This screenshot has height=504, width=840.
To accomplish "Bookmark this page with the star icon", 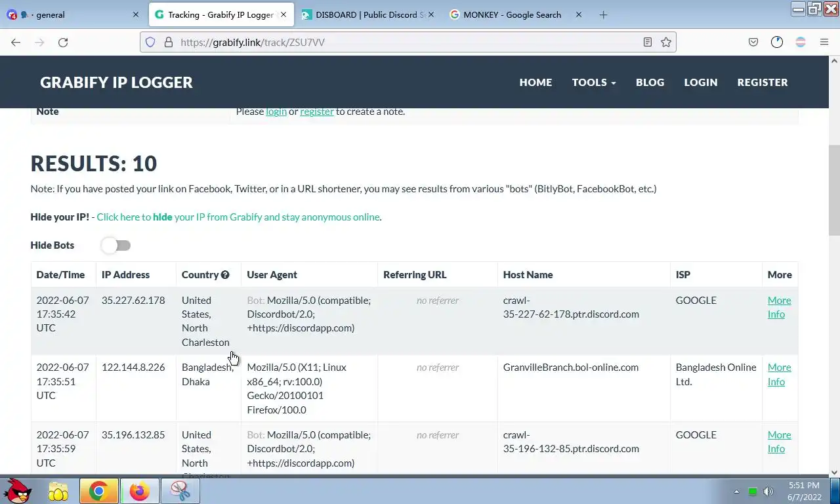I will [666, 42].
